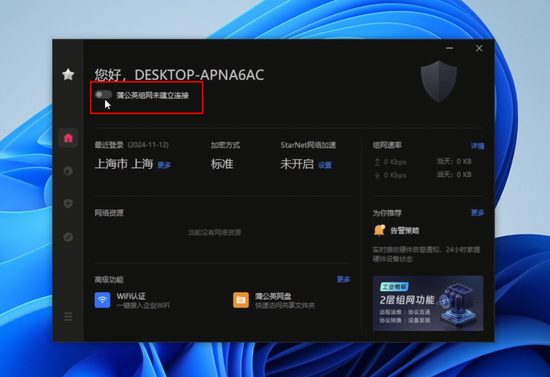
Task: Open the 告警策略 recommendation text
Action: point(405,230)
